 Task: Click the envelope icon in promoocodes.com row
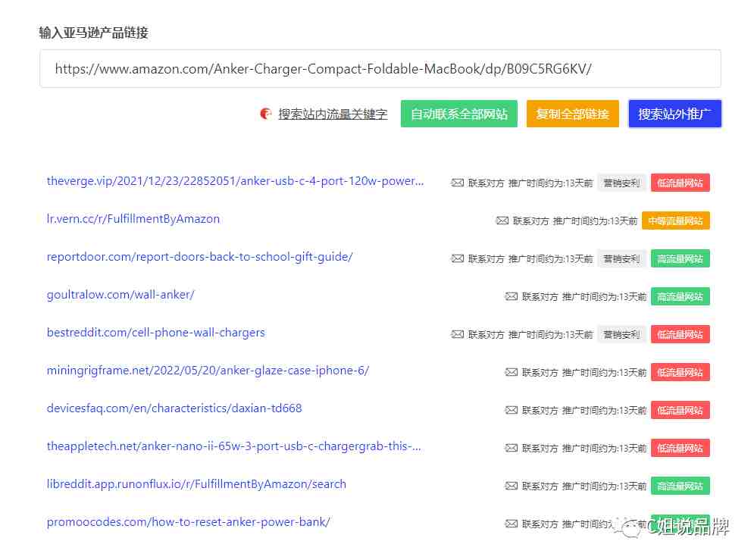tap(512, 524)
